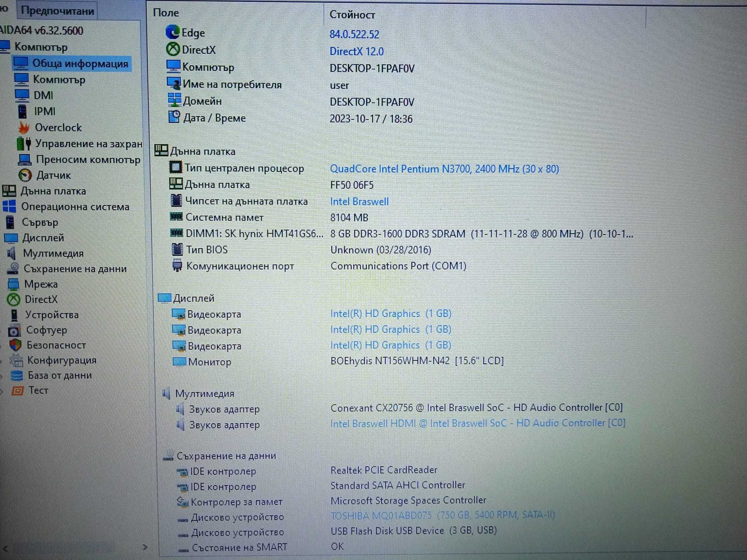Image resolution: width=747 pixels, height=560 pixels.
Task: Select the Overclock tree entry
Action: pyautogui.click(x=58, y=128)
